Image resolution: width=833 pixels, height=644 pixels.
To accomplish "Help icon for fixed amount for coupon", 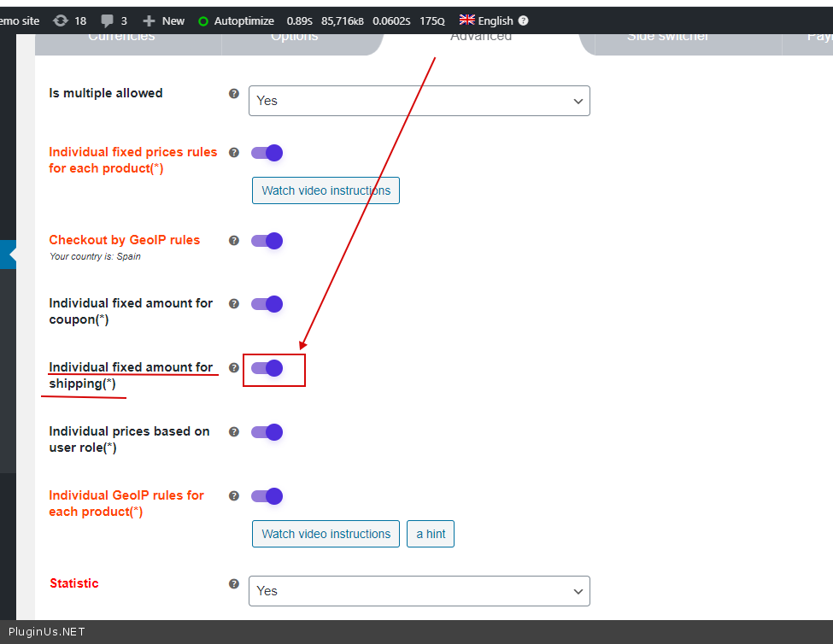I will [x=234, y=304].
